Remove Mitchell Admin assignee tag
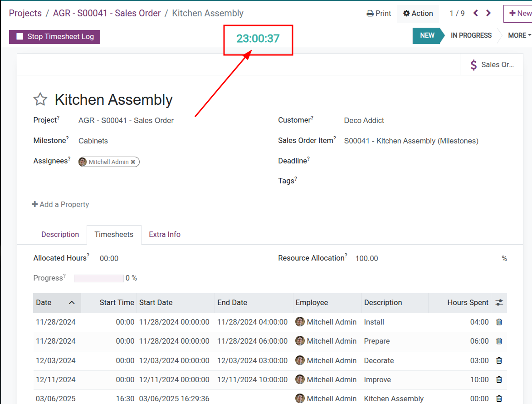The width and height of the screenshot is (532, 404). (x=133, y=162)
